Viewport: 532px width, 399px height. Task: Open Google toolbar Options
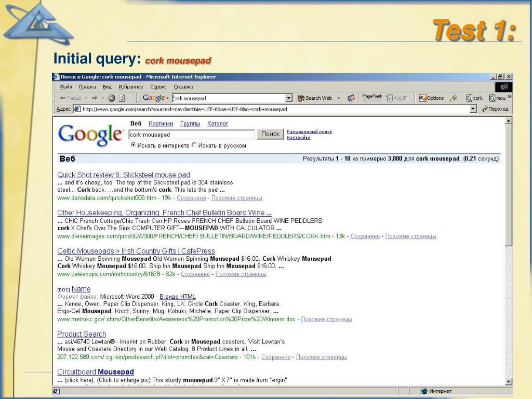click(x=431, y=98)
